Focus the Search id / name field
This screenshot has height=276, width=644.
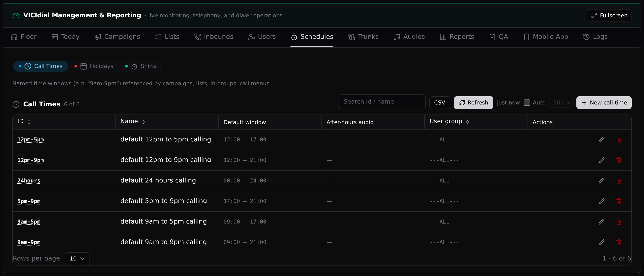(382, 102)
